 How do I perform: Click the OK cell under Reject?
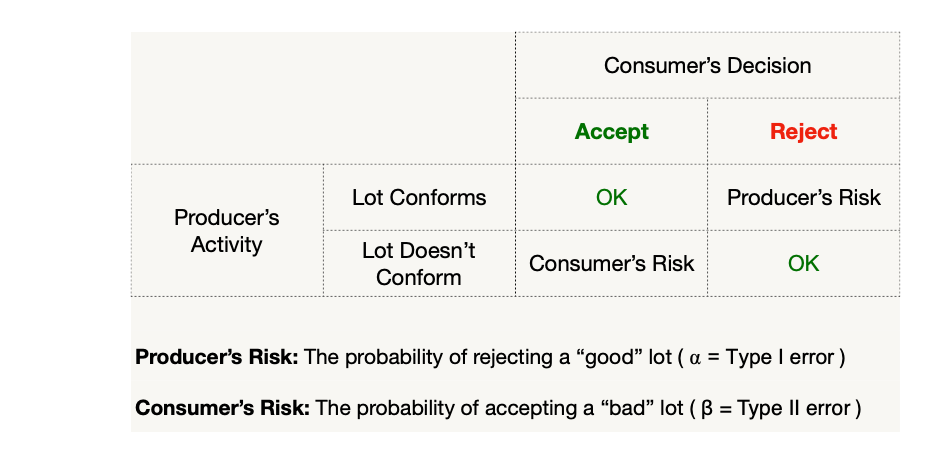point(803,264)
